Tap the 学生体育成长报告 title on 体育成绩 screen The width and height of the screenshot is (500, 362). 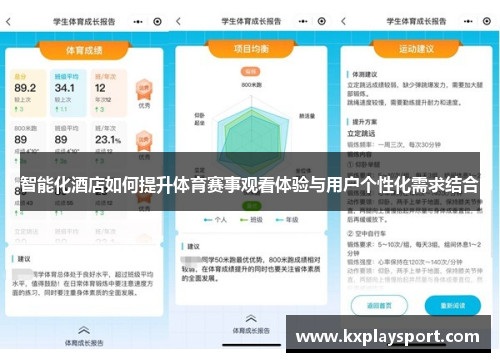click(x=84, y=22)
